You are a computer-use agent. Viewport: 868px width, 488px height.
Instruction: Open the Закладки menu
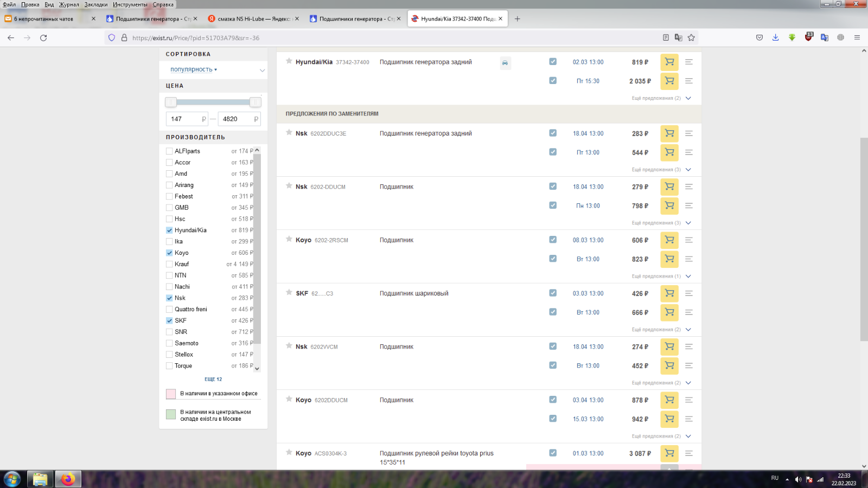[x=96, y=4]
